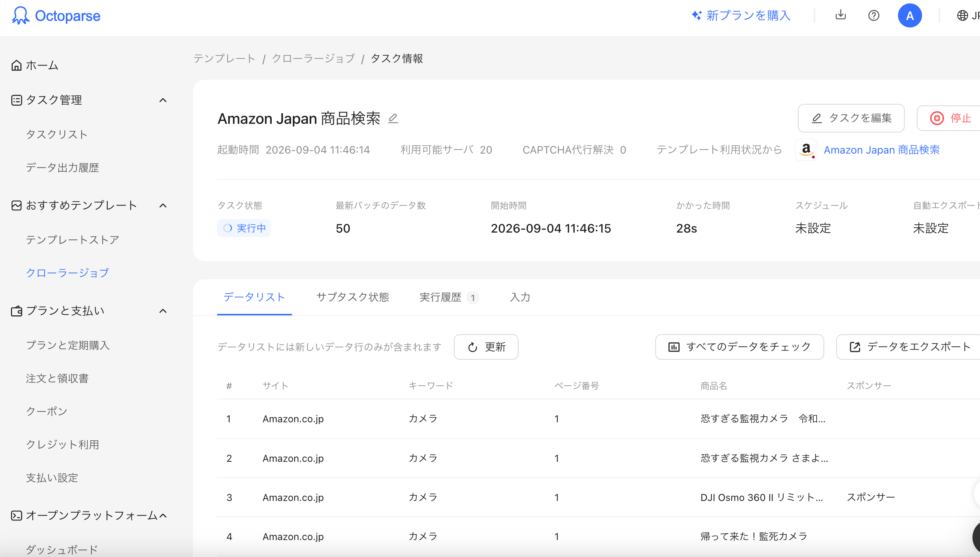Click the sparkle icon beside 新プランを購入
Screen dimensions: 980x557
coord(697,16)
